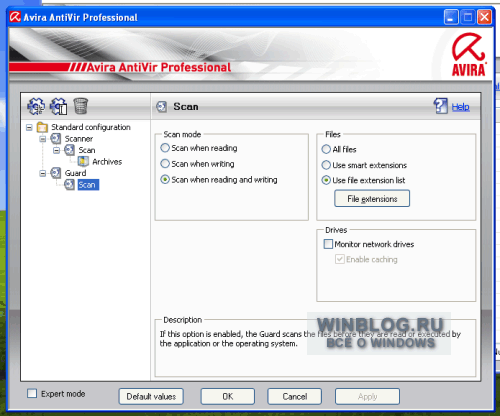Click icon beside Scan under Scanner
The width and height of the screenshot is (500, 416).
pyautogui.click(x=69, y=150)
